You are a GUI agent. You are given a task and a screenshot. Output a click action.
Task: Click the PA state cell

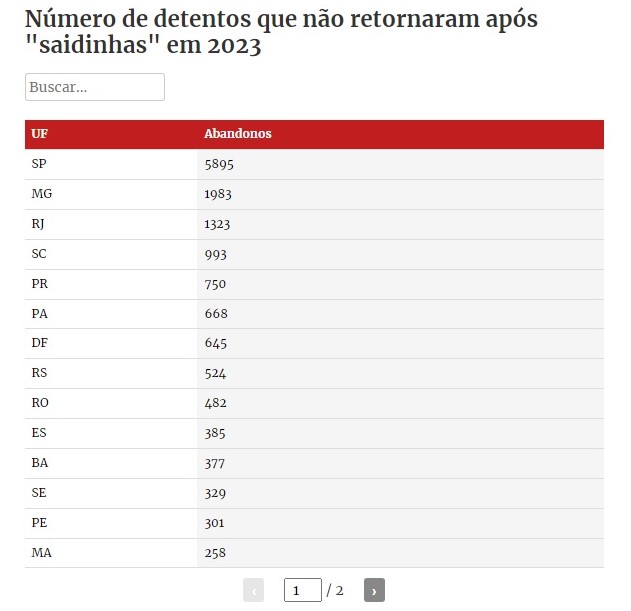(39, 314)
